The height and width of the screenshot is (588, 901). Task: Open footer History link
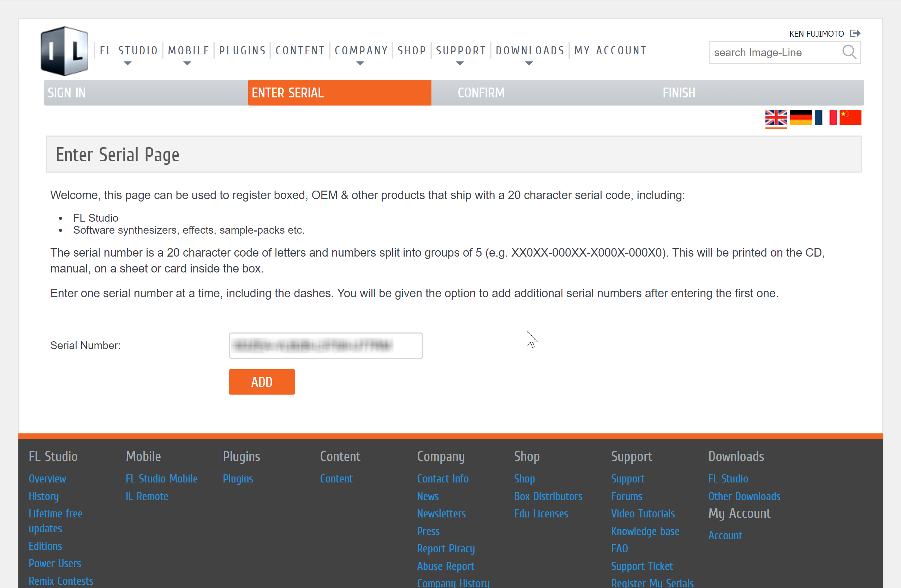[43, 497]
